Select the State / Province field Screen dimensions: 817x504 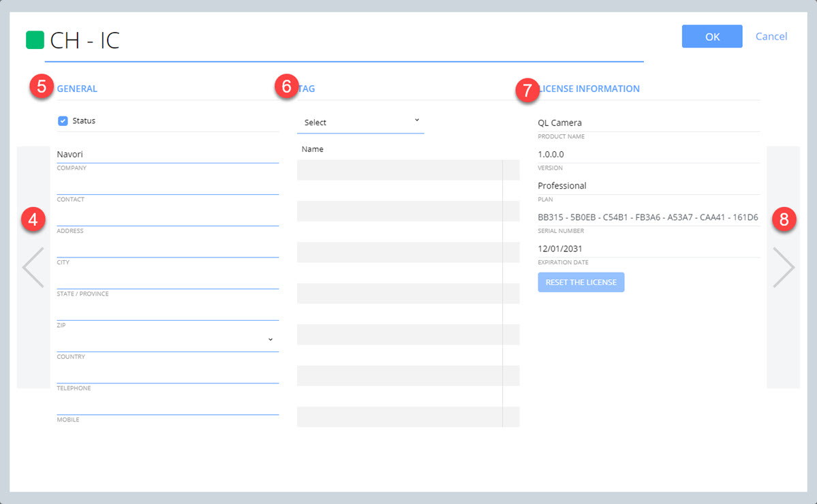click(x=168, y=280)
